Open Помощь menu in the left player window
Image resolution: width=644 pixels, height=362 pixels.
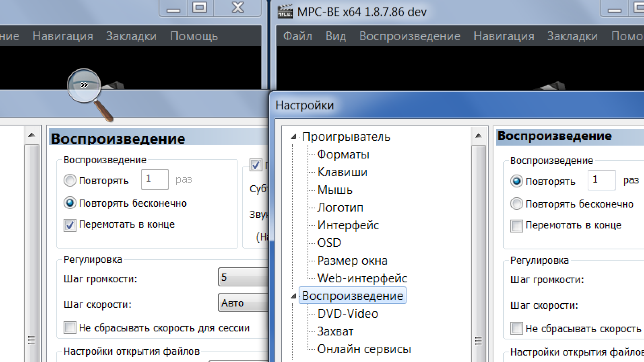pyautogui.click(x=194, y=36)
